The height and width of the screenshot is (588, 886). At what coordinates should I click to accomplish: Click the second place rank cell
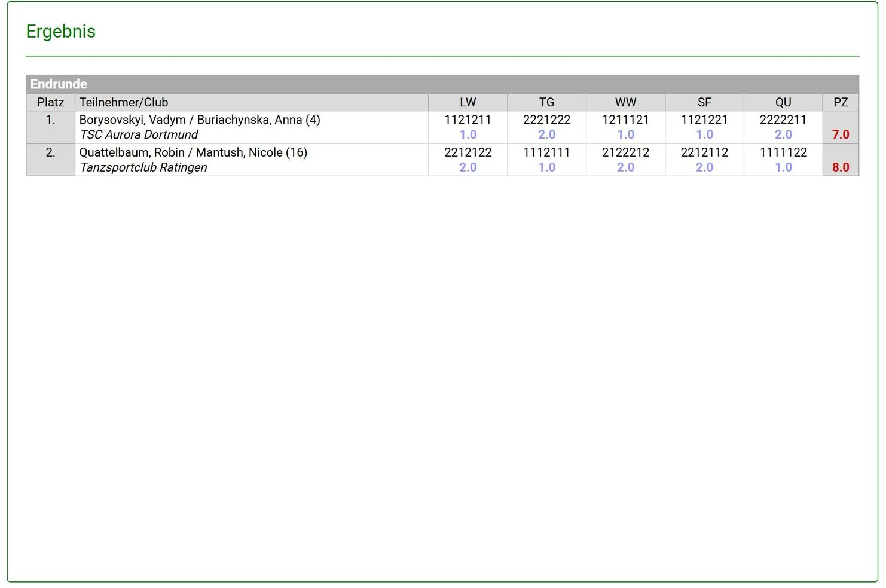(x=50, y=153)
